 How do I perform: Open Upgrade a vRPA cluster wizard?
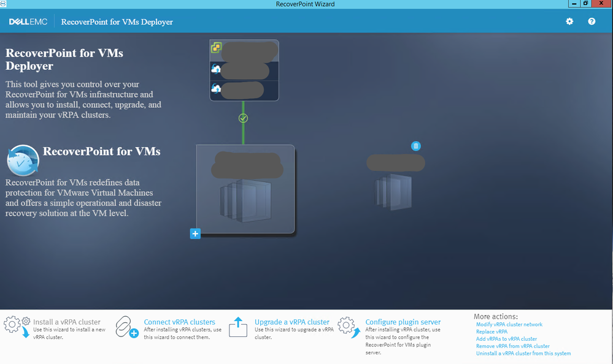(x=292, y=322)
